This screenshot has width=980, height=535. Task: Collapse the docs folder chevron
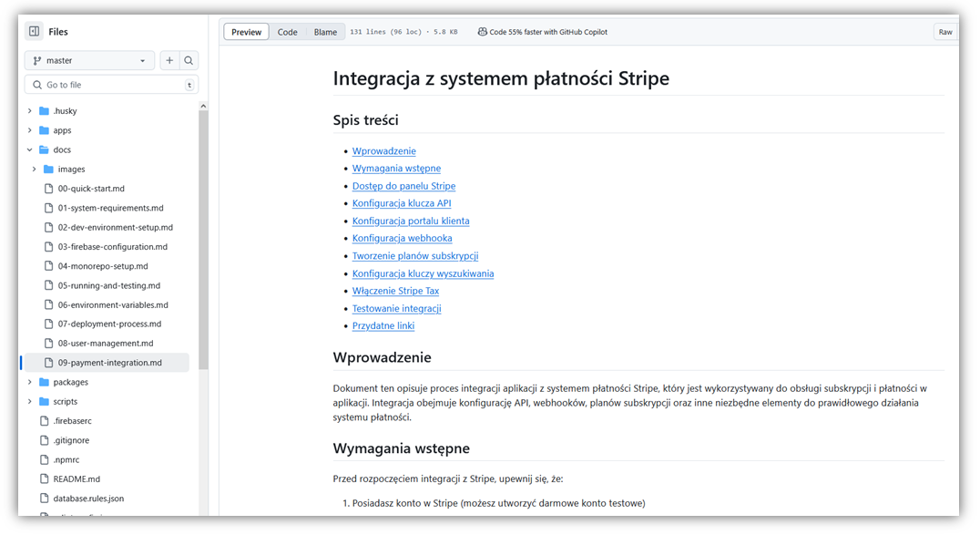[x=29, y=149]
